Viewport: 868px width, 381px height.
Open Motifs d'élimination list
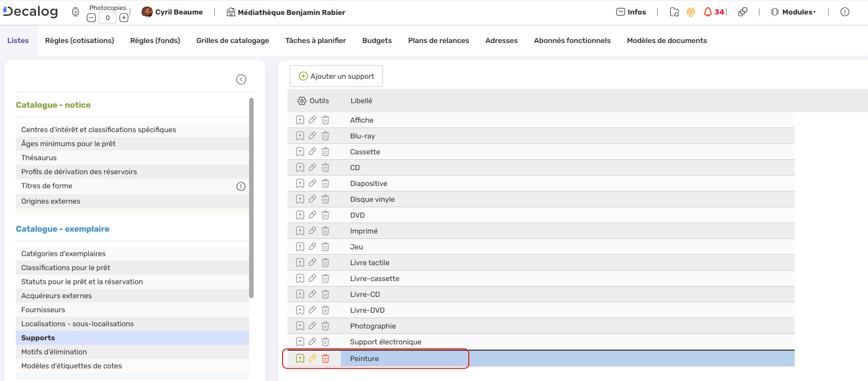point(132,352)
